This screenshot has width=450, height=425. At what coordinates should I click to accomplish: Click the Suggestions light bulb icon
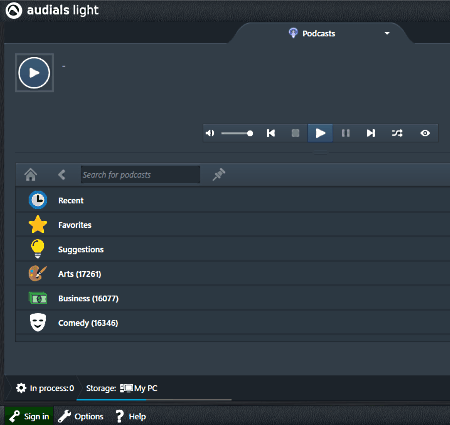click(x=37, y=249)
